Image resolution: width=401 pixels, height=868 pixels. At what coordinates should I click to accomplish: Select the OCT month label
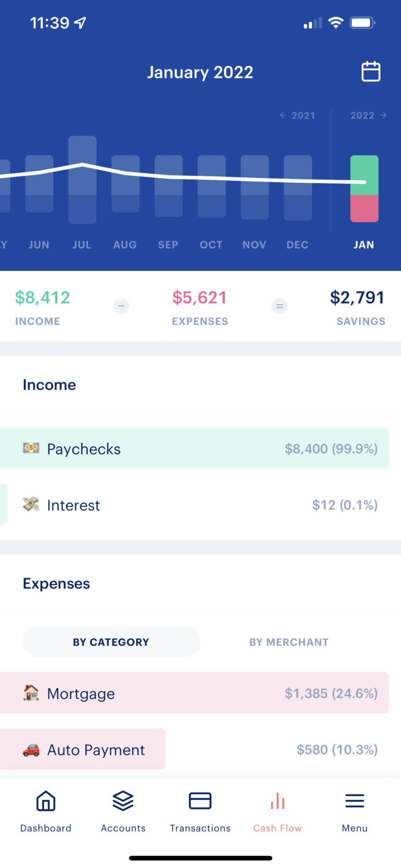[x=211, y=245]
